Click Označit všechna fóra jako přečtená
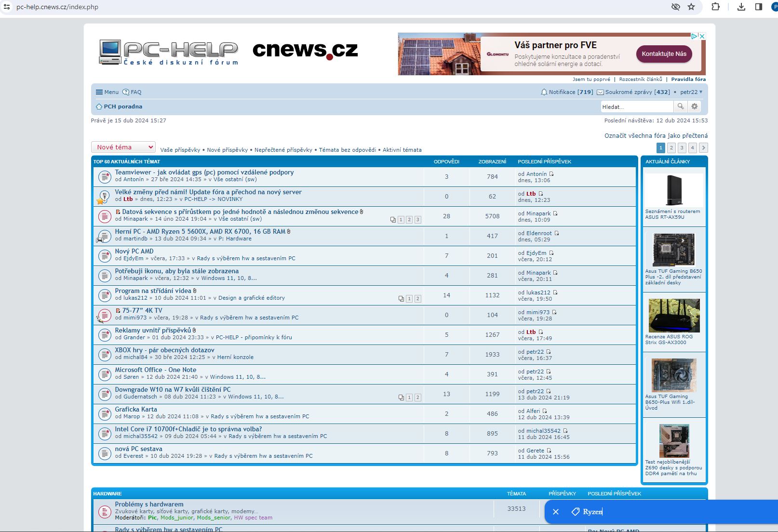Screen dimensions: 778x532 click(x=656, y=136)
